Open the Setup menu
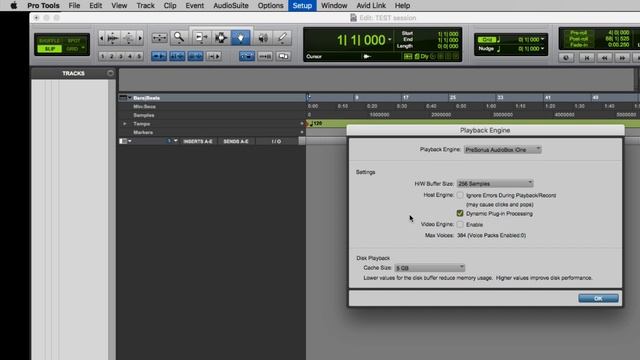The width and height of the screenshot is (640, 360). (x=302, y=6)
